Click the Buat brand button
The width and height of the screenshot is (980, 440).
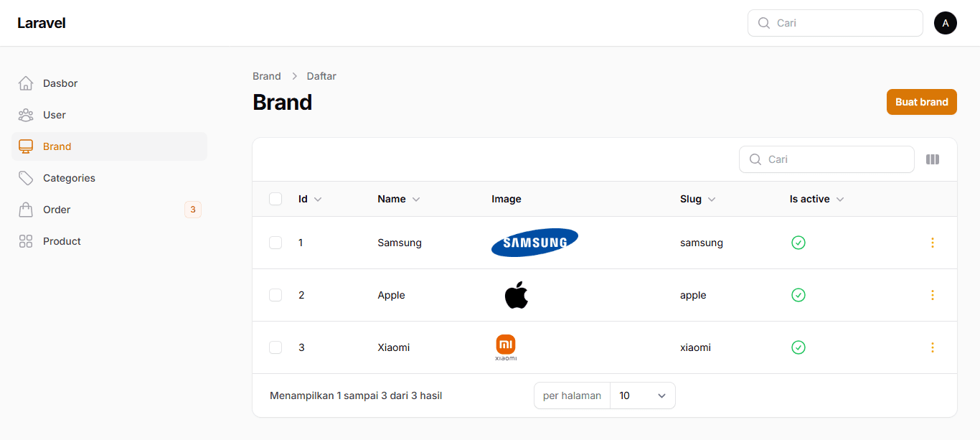(922, 102)
